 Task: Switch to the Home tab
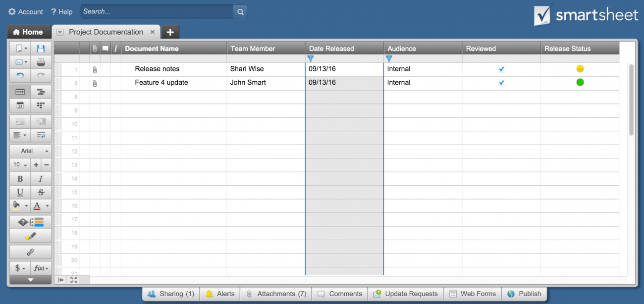[28, 32]
